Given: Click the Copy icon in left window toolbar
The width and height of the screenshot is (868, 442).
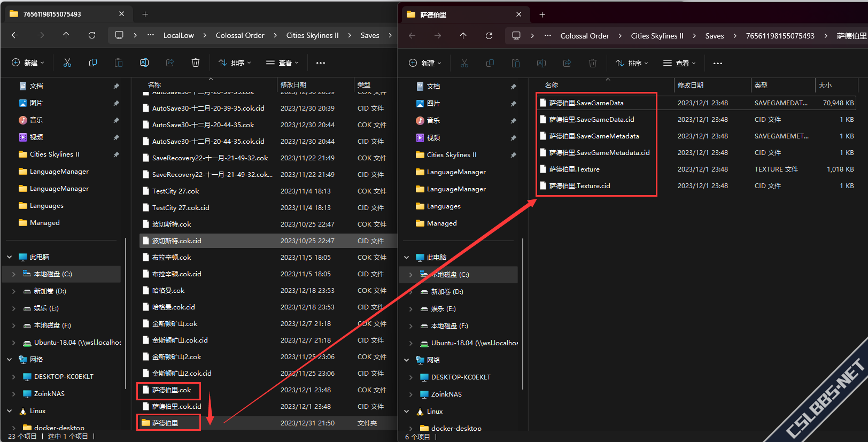Looking at the screenshot, I should (x=93, y=63).
